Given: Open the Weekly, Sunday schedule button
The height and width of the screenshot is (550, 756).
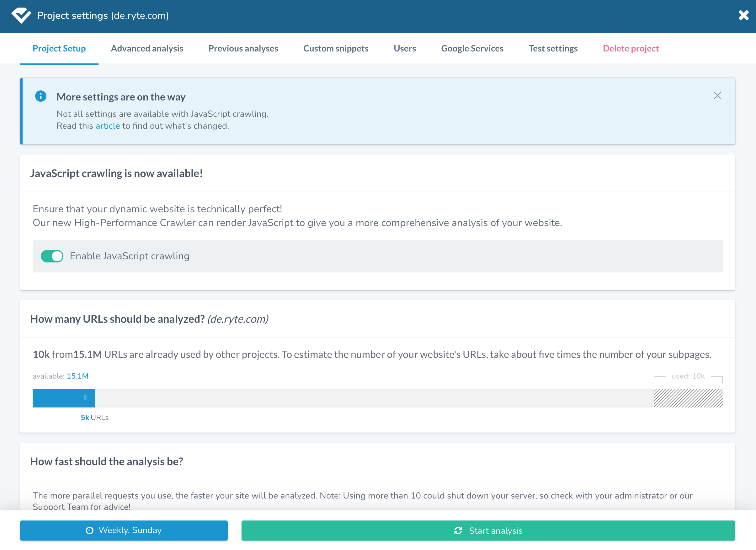Looking at the screenshot, I should click(x=124, y=530).
